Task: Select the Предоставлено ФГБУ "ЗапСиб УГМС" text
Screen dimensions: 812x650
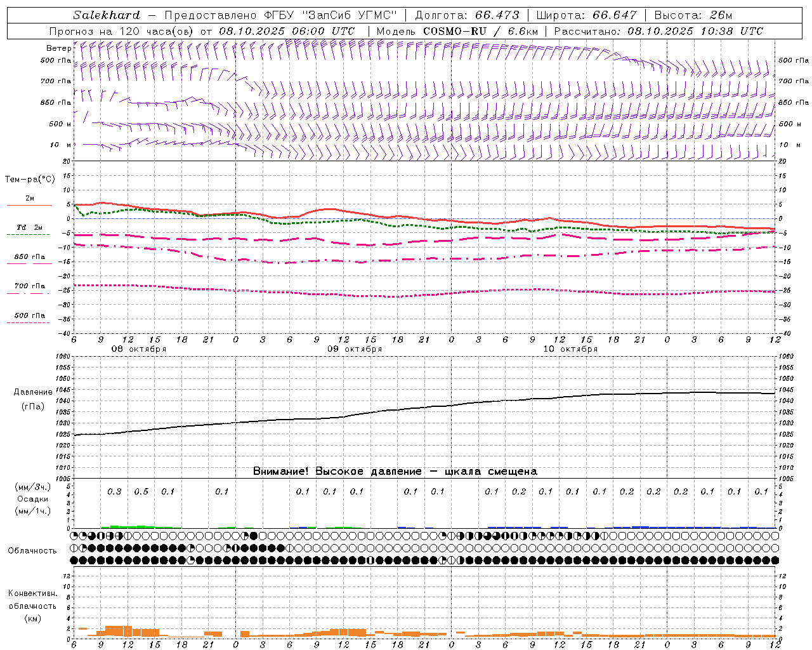Action: point(281,15)
